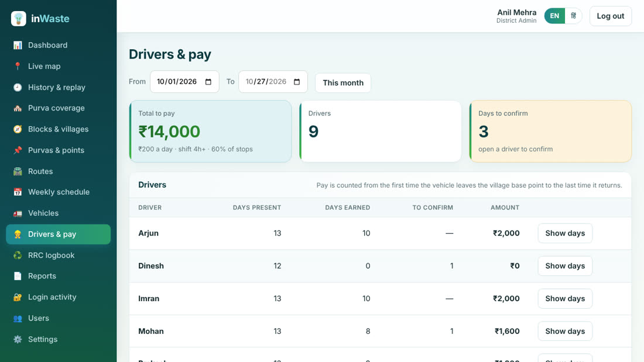Open the From date calendar picker
The image size is (644, 362).
[x=208, y=82]
